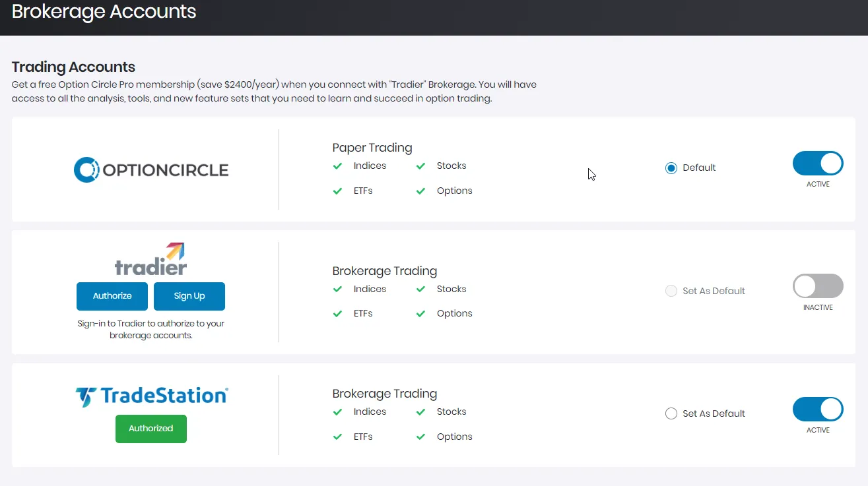Click Indices in the Tradier row
868x486 pixels.
click(370, 289)
